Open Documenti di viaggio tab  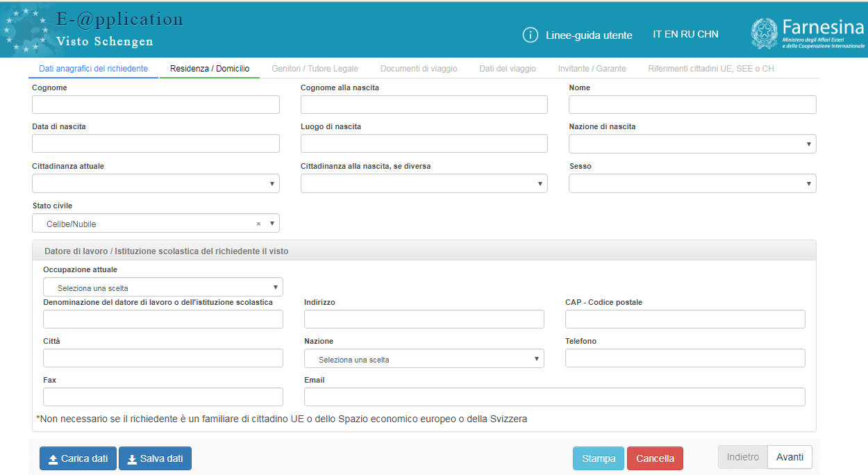[419, 69]
